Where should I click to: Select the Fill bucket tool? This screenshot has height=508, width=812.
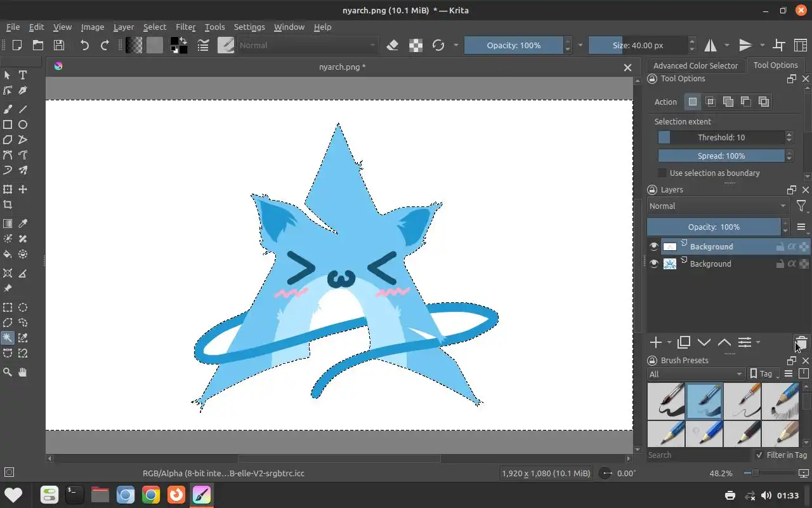coord(8,254)
